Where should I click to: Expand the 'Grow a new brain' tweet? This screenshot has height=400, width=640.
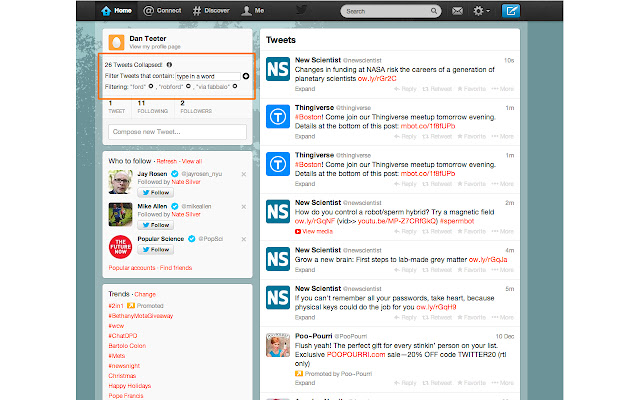point(305,270)
